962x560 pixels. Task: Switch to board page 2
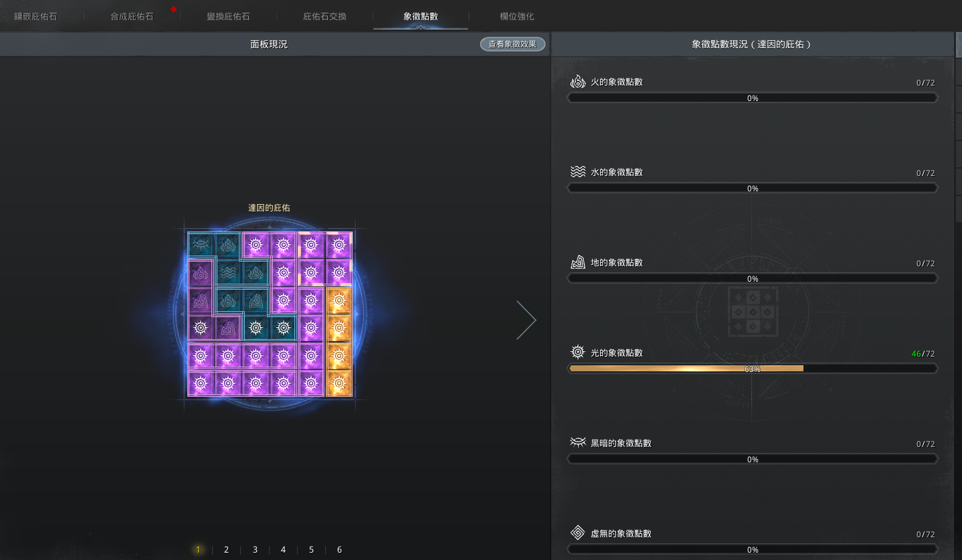pos(226,549)
